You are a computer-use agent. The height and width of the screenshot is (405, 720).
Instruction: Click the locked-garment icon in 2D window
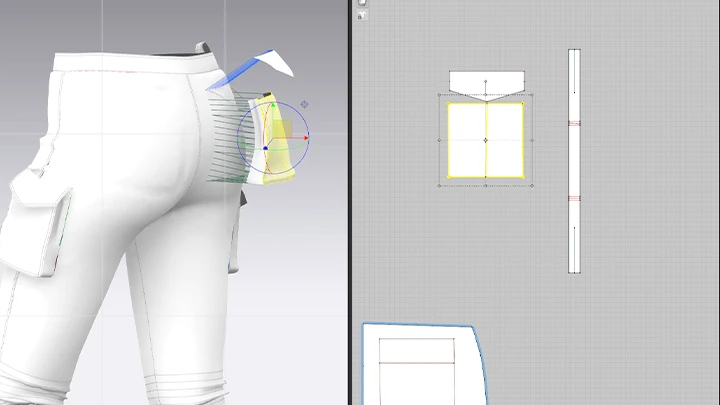tap(362, 16)
